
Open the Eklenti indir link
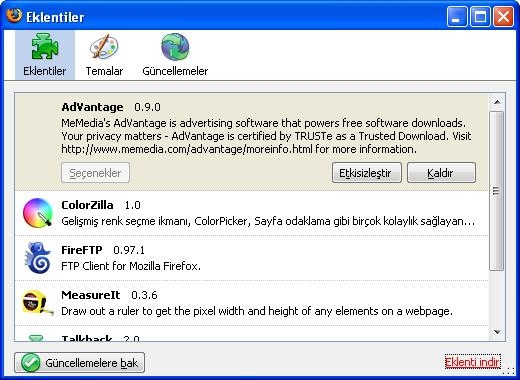pyautogui.click(x=473, y=362)
